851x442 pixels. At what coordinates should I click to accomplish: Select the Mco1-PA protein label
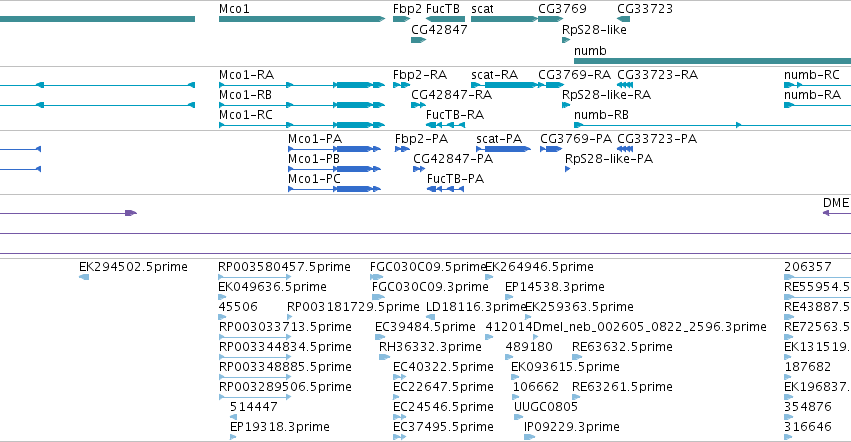coord(315,138)
